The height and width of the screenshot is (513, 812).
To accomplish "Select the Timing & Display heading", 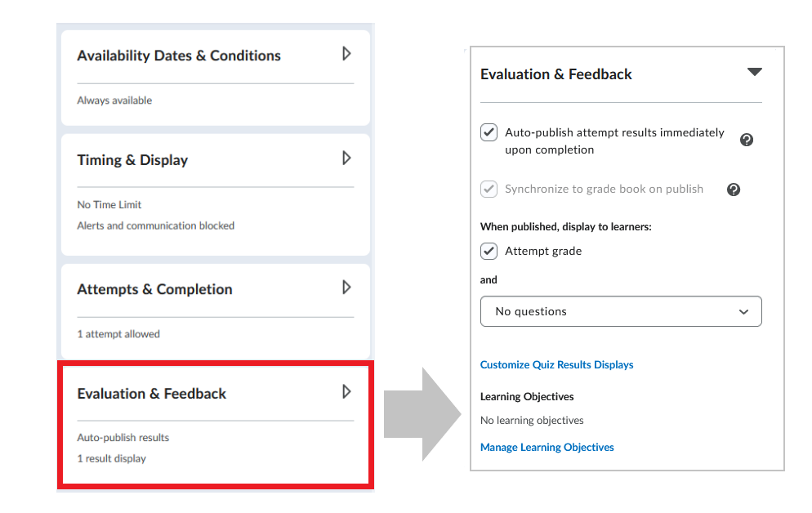I will point(132,160).
